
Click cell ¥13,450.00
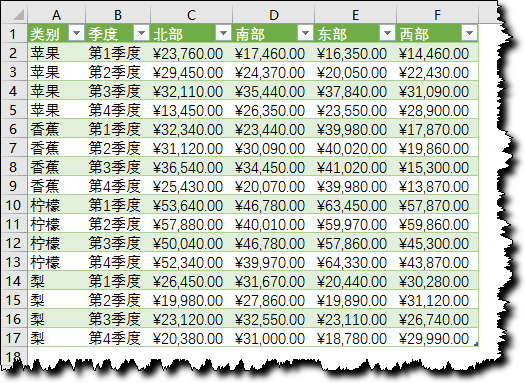pos(191,110)
